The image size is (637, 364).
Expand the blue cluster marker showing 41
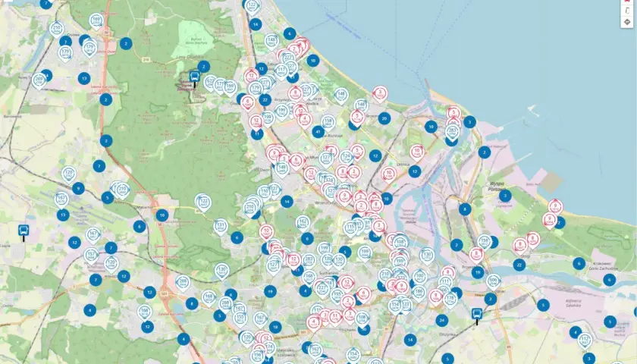click(318, 132)
